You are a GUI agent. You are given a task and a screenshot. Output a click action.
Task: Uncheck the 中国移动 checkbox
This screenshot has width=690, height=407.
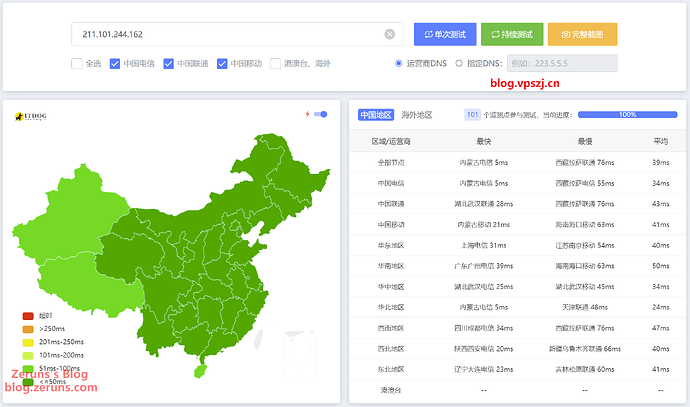(x=223, y=64)
